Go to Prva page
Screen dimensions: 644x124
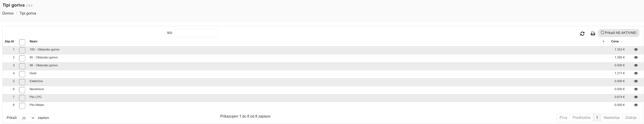[x=563, y=118]
